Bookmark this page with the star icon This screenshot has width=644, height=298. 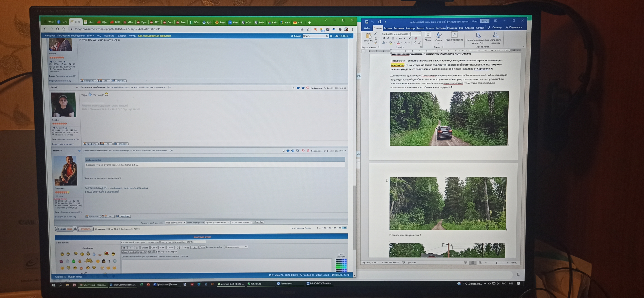tap(308, 29)
